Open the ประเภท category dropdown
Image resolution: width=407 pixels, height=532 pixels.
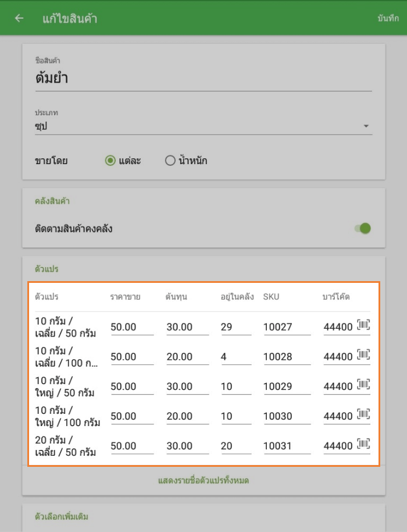coord(203,126)
